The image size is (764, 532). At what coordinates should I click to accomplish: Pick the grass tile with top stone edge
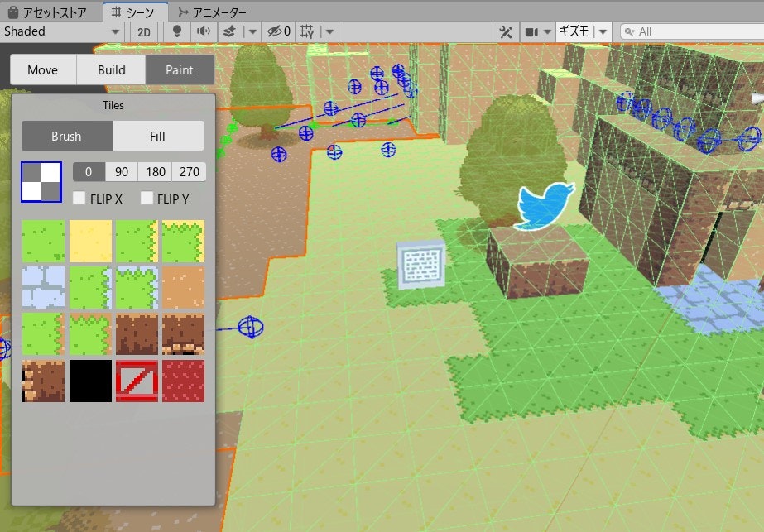137,287
